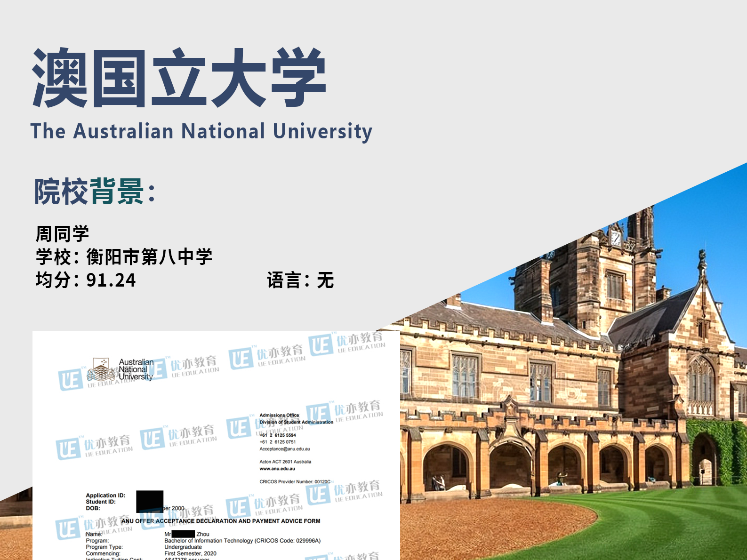The image size is (747, 560).
Task: Click the Student ID label
Action: pyautogui.click(x=100, y=502)
